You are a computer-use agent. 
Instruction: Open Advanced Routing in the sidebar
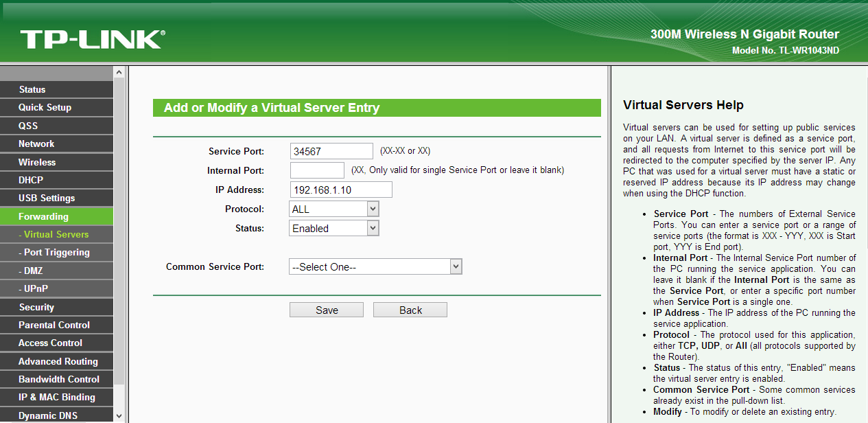click(56, 361)
